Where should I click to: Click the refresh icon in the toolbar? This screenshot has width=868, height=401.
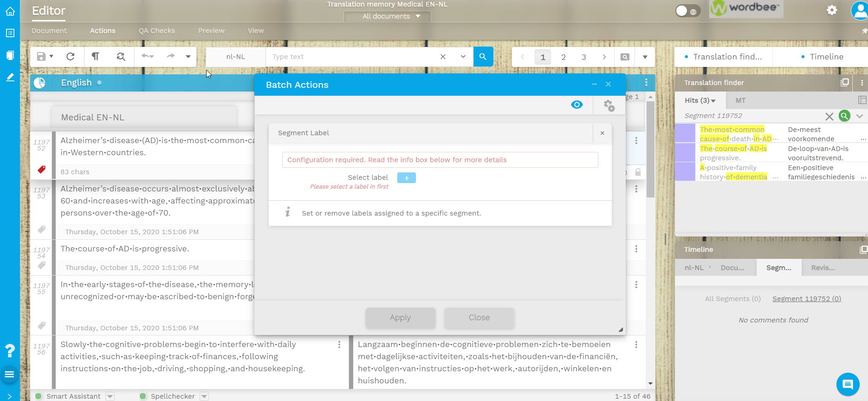point(71,56)
